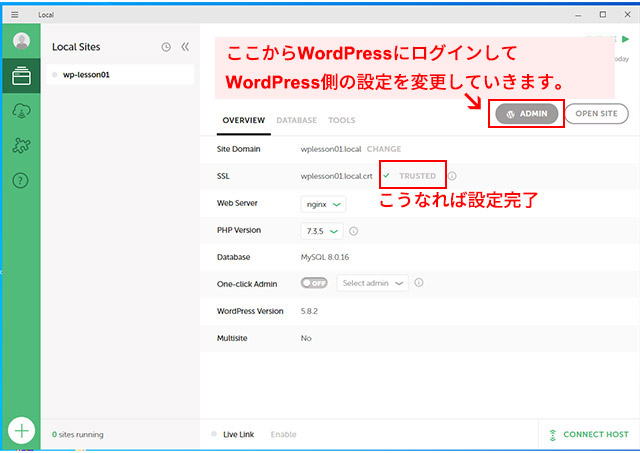Click Enable next to Live Link
The width and height of the screenshot is (640, 453).
[x=283, y=434]
